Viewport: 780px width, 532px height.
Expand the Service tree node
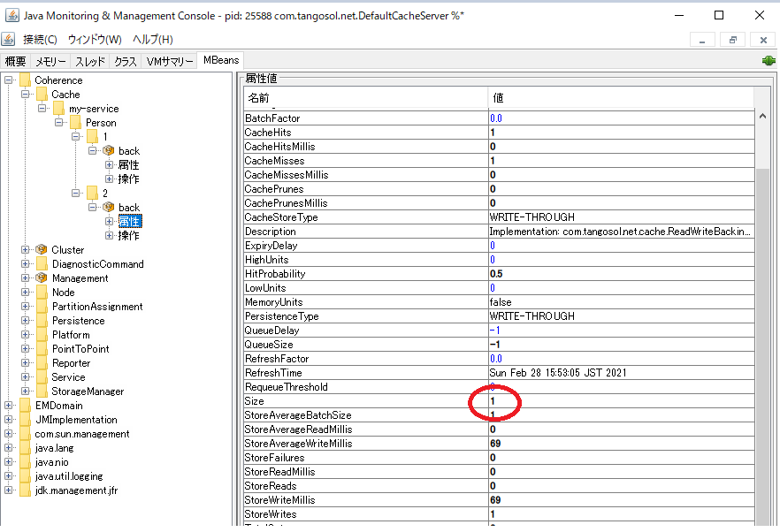click(25, 376)
